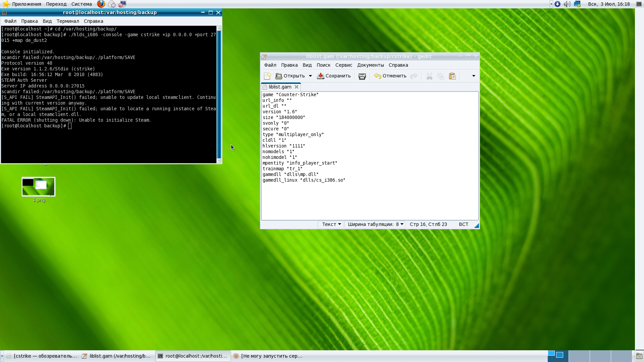Open terminal's Файл menu
The width and height of the screenshot is (644, 362).
[10, 21]
